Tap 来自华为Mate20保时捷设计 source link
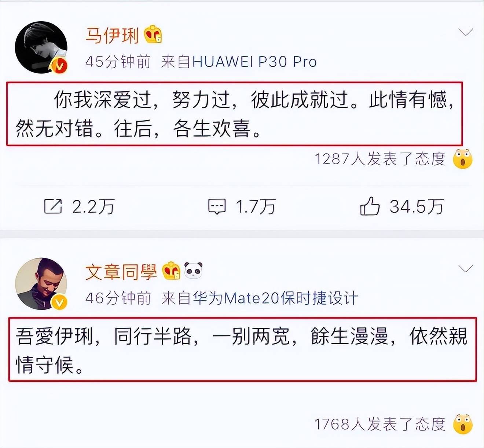The width and height of the screenshot is (484, 448). click(x=260, y=298)
